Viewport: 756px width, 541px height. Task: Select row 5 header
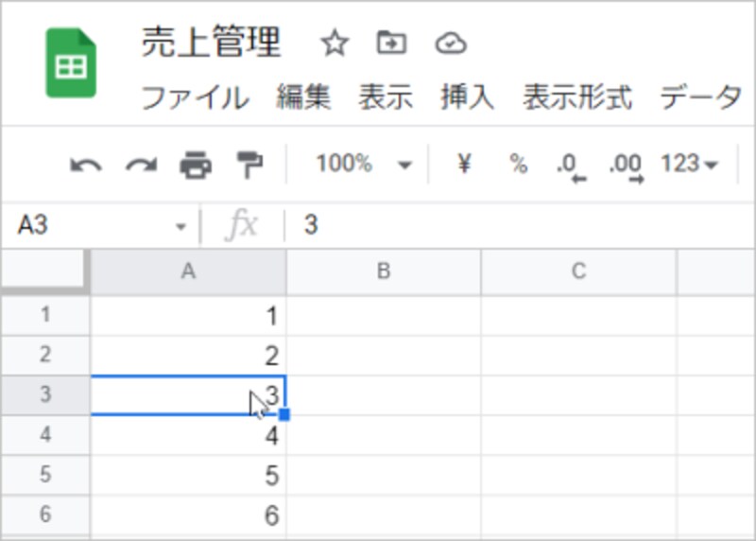coord(45,475)
